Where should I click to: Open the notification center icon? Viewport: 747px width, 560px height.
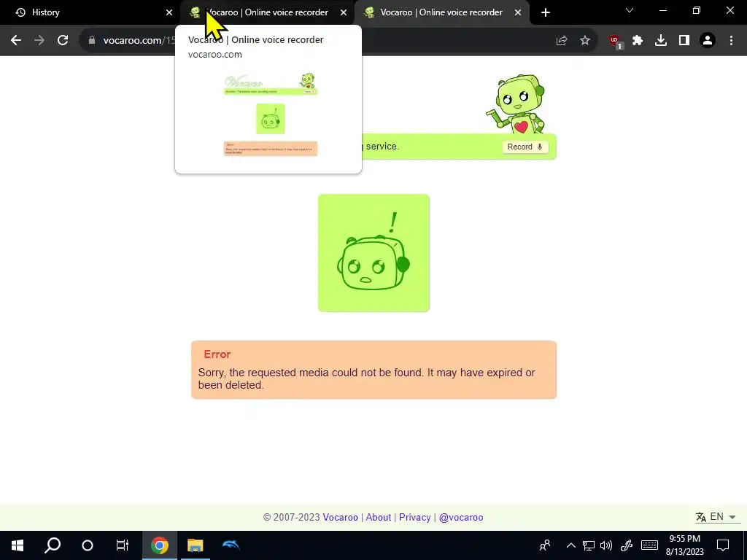coord(723,545)
